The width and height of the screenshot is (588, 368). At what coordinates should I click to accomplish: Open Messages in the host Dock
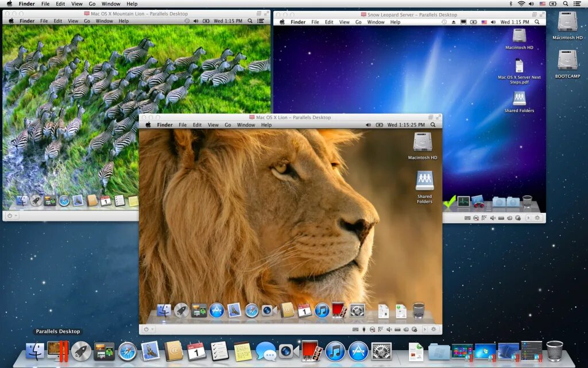pos(266,351)
